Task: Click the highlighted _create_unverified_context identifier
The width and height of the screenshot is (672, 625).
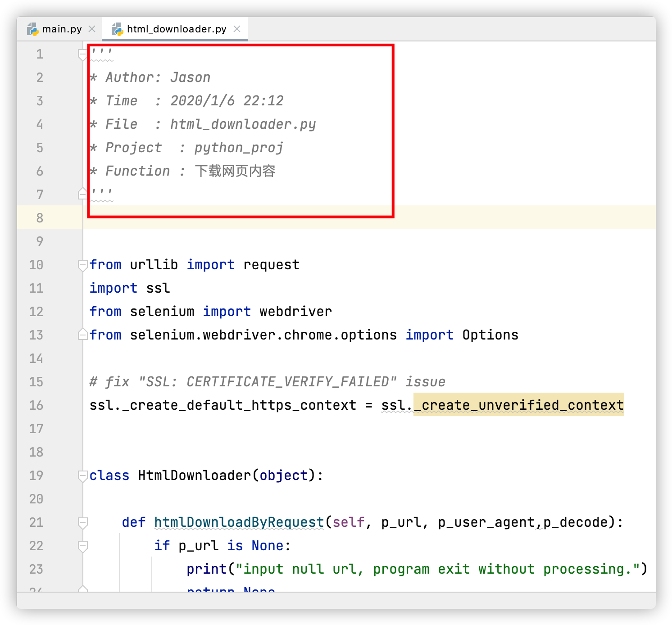Action: coord(519,405)
